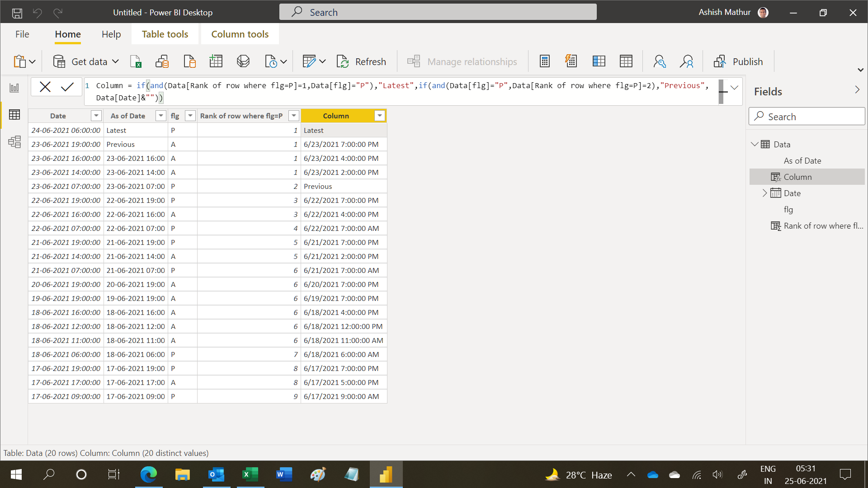Viewport: 868px width, 488px height.
Task: Save the file with the Save icon
Action: (17, 13)
